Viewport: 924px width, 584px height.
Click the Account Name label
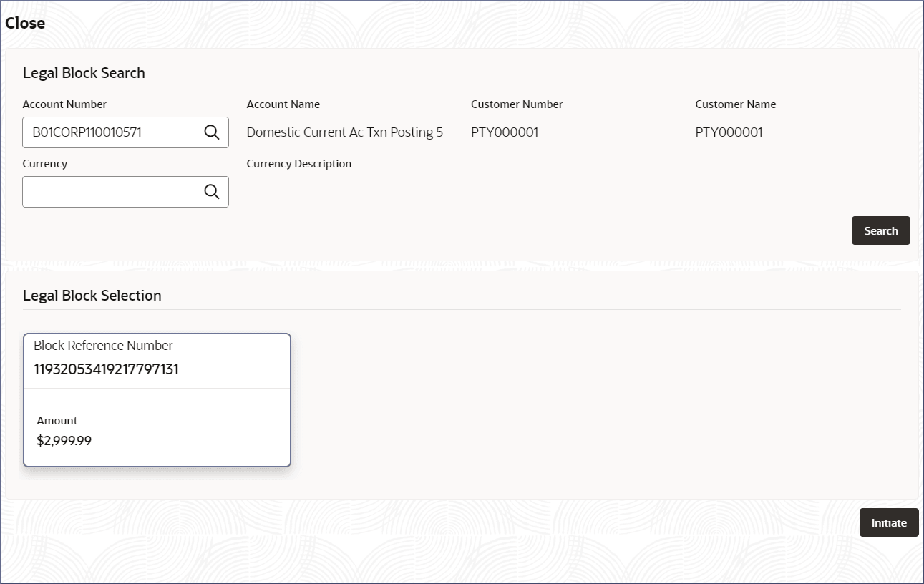pos(283,104)
